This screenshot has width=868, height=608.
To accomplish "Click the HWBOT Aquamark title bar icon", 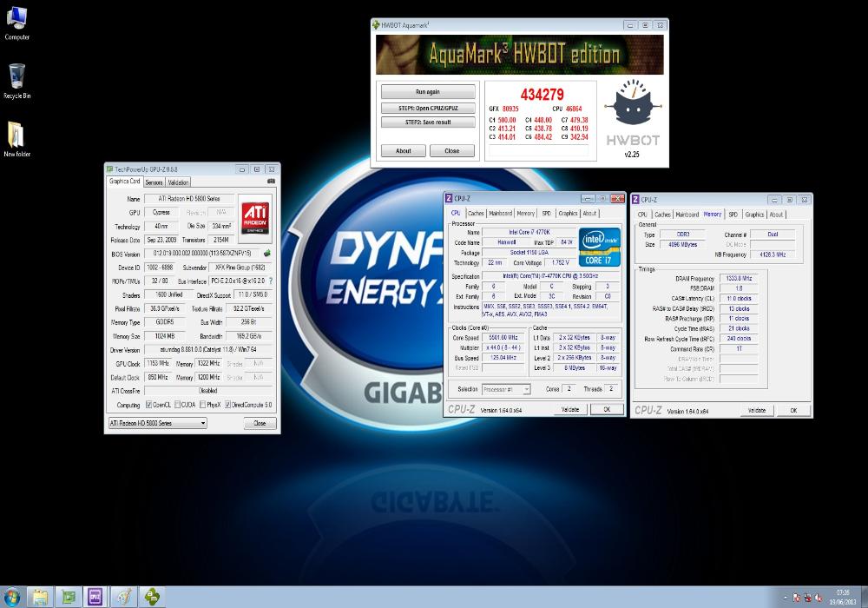I will [x=376, y=25].
